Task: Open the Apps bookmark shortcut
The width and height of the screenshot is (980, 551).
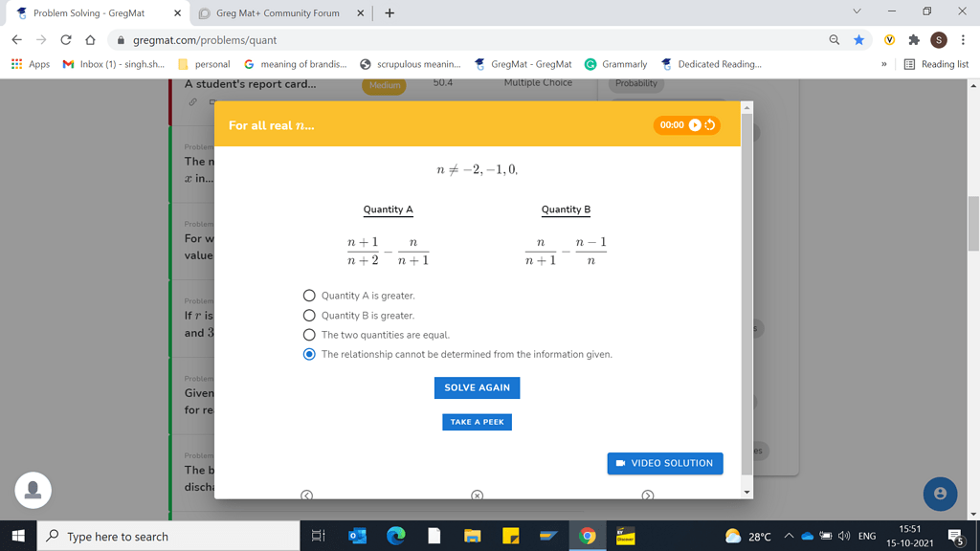Action: click(31, 64)
